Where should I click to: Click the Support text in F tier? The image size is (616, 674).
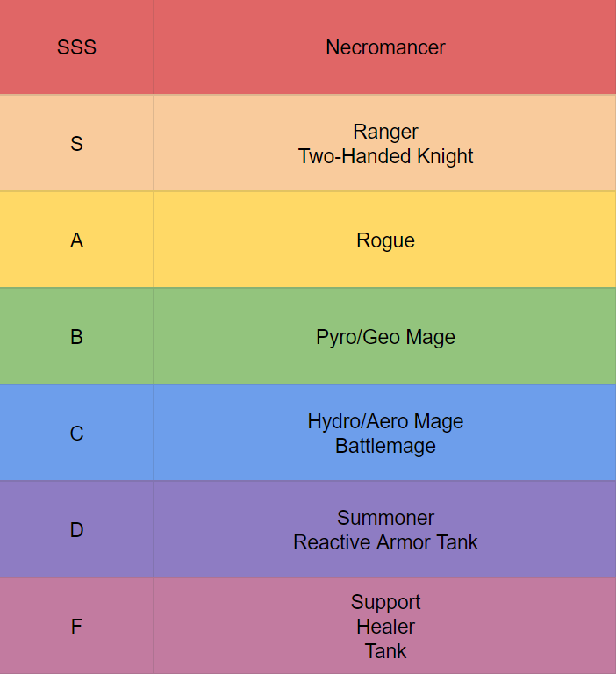tap(385, 603)
